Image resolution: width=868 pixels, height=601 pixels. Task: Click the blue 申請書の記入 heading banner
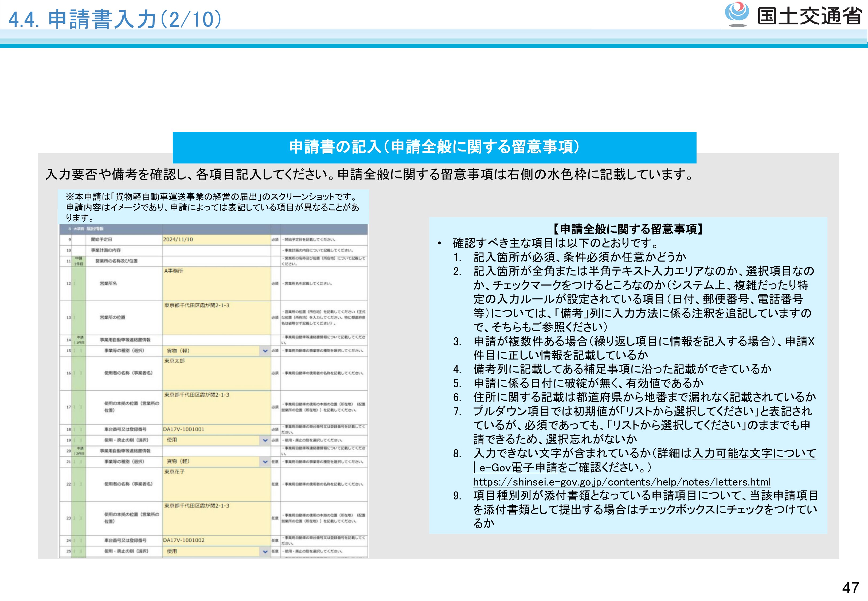click(434, 147)
